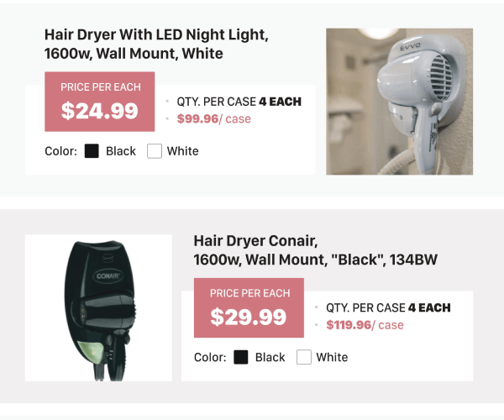Open the black Conair hair dryer image
504x420 pixels.
(98, 307)
